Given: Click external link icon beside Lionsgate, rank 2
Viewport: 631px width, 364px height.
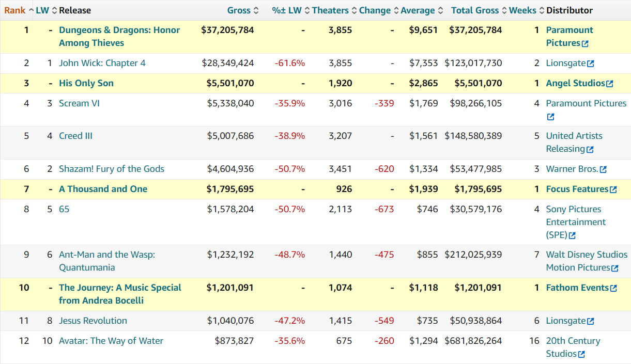Looking at the screenshot, I should click(591, 64).
